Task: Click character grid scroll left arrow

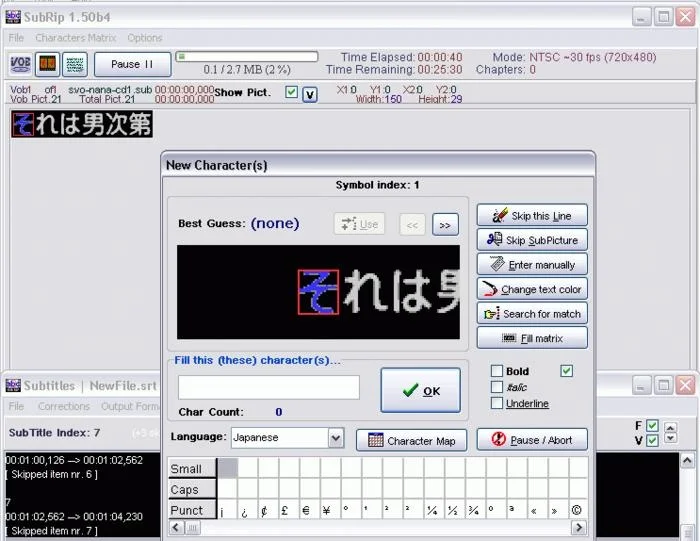Action: click(175, 528)
